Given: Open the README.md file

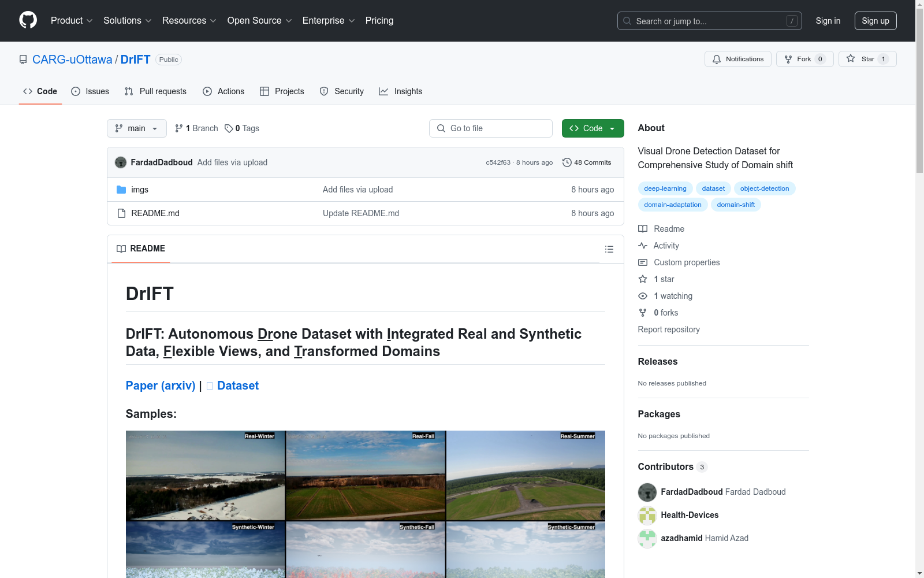Looking at the screenshot, I should (x=155, y=213).
